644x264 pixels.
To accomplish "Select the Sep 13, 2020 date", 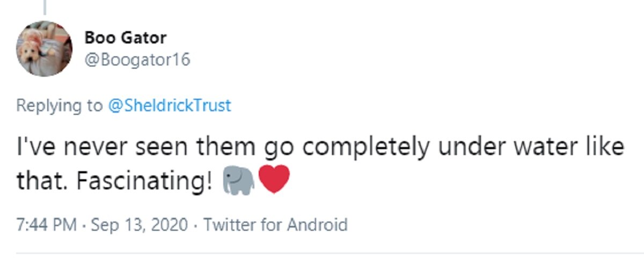I will (x=139, y=224).
